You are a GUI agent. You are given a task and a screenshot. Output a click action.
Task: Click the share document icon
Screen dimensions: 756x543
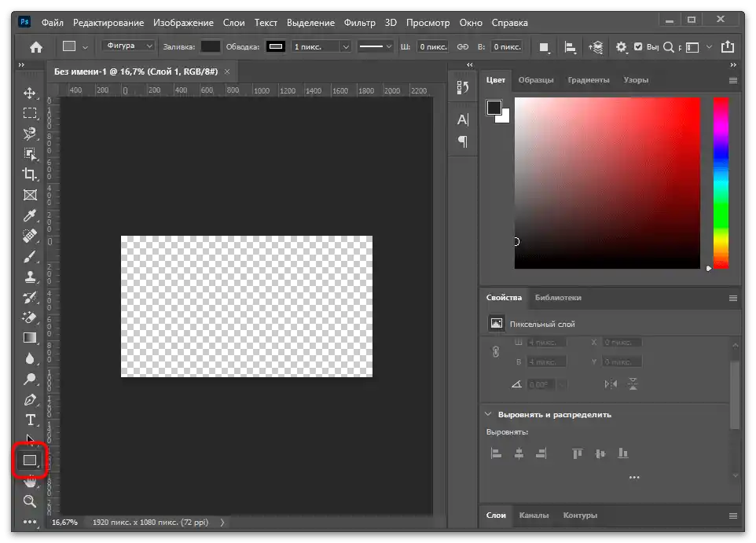point(728,47)
